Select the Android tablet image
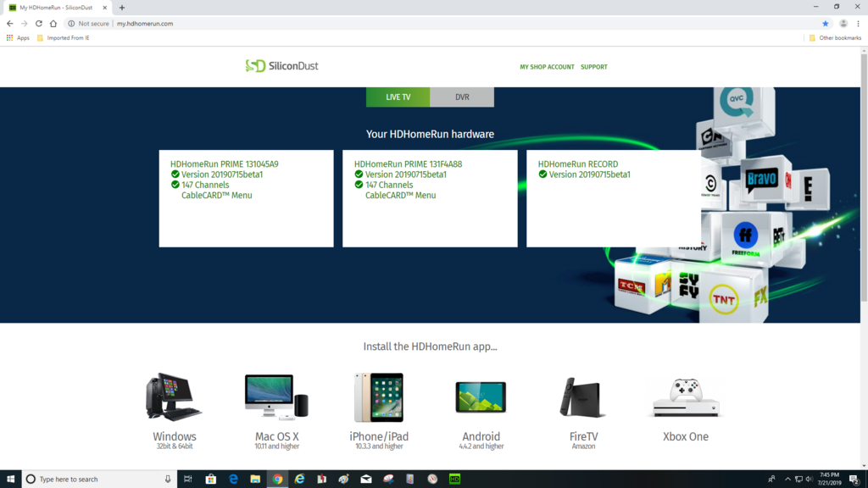868x488 pixels. click(481, 396)
